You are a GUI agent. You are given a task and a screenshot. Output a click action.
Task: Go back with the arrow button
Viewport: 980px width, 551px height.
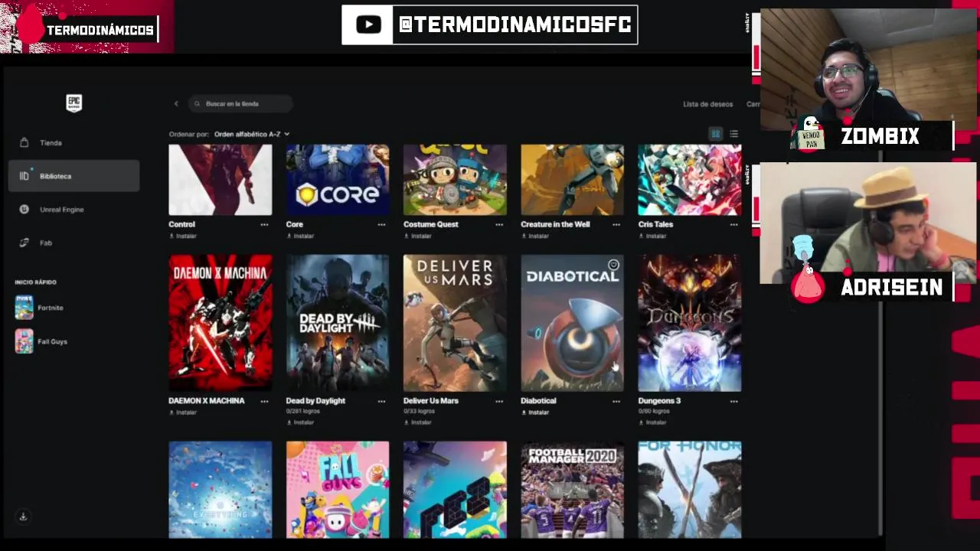point(176,103)
